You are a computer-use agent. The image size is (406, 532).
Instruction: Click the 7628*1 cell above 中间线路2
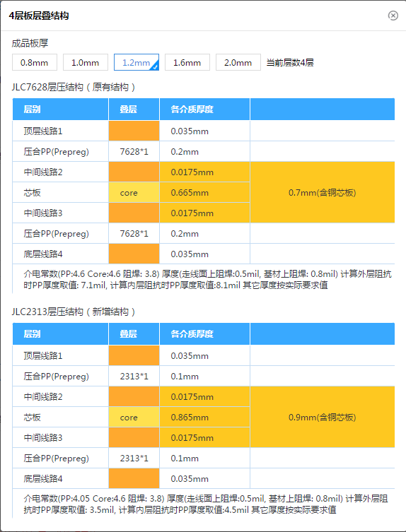click(x=134, y=152)
